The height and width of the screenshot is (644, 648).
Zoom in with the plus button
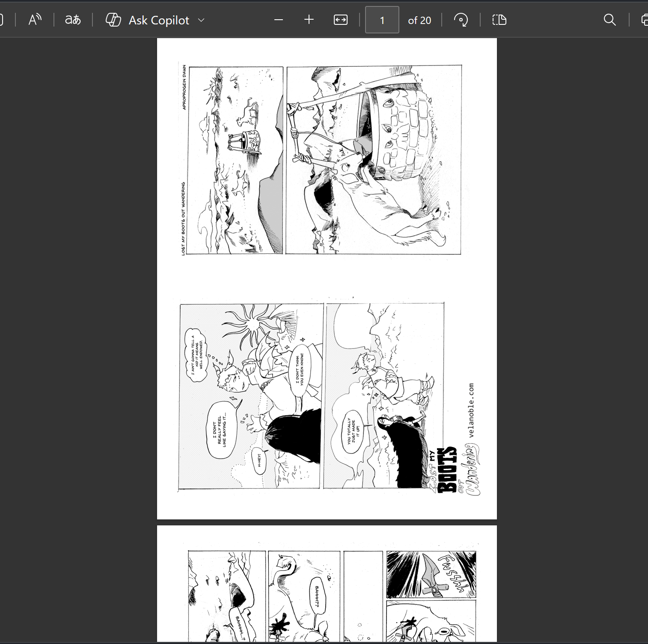click(x=309, y=20)
